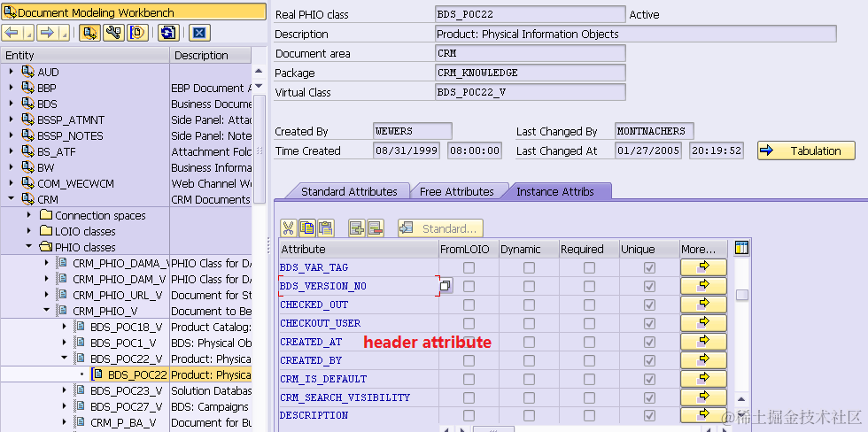Switch to Free Attributes tab
Screen dimensions: 868x432
click(457, 191)
